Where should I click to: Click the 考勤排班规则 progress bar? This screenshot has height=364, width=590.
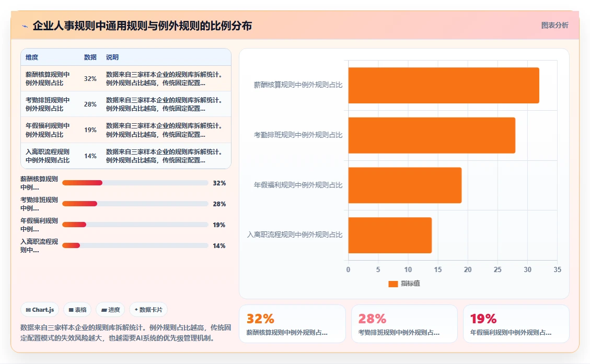pyautogui.click(x=135, y=204)
